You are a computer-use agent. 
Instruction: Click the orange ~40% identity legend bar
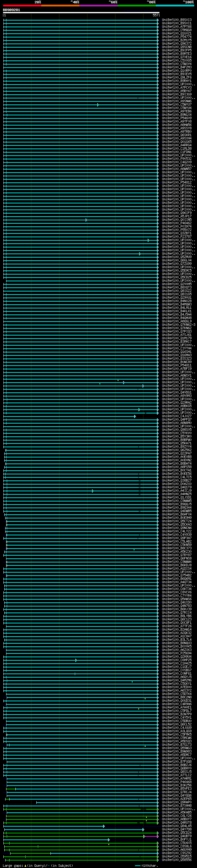(61, 6)
